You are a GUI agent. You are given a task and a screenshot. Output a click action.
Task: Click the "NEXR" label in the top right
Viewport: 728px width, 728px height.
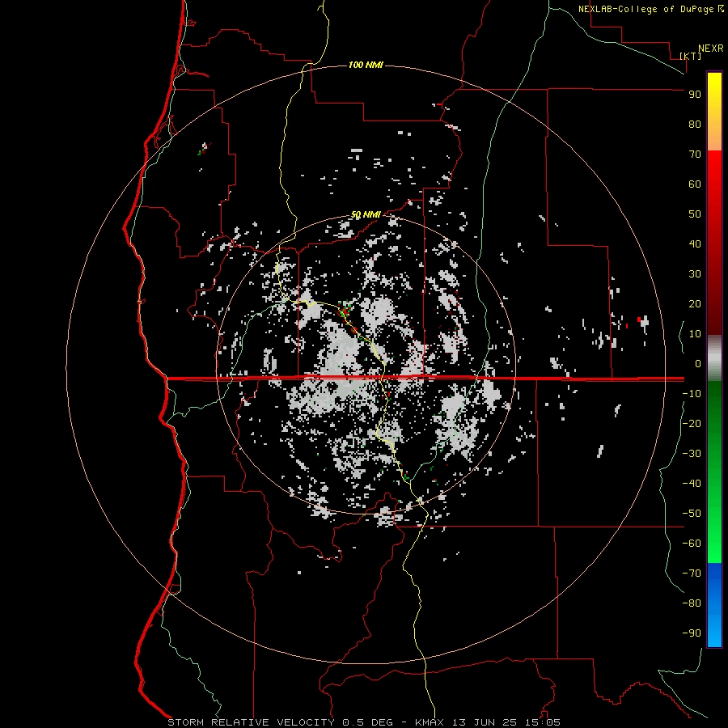point(711,49)
